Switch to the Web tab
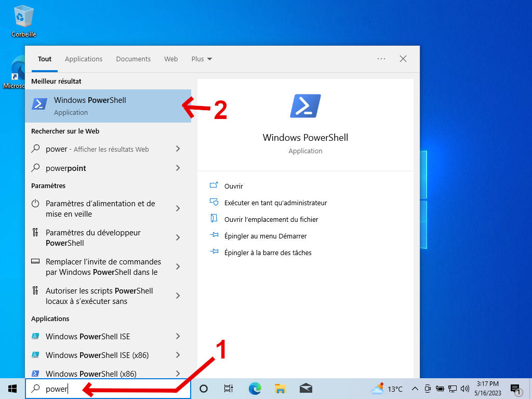The height and width of the screenshot is (399, 532). [x=171, y=59]
